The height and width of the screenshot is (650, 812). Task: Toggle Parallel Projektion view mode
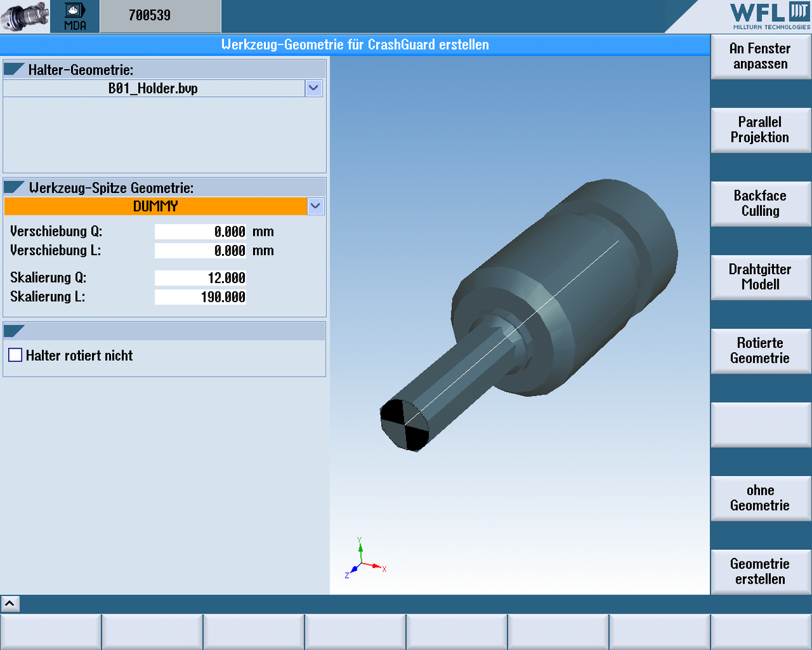pos(760,130)
